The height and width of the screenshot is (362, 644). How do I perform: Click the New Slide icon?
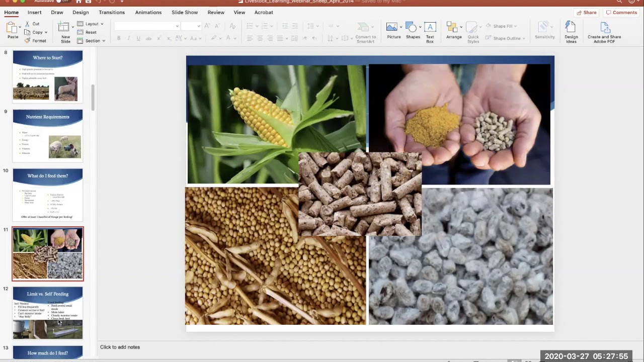63,28
